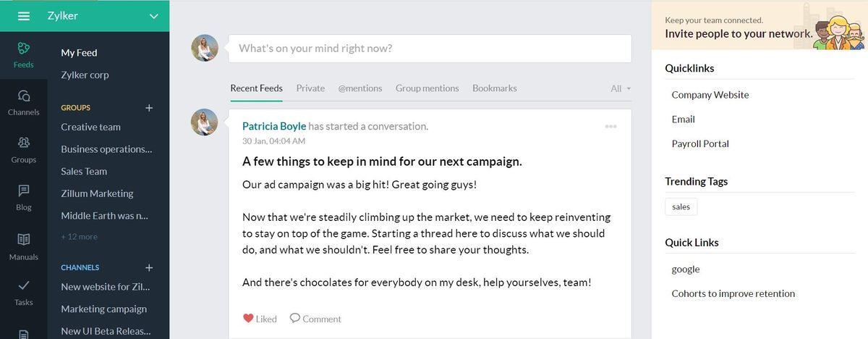Click the Comment button on the post
Image resolution: width=868 pixels, height=339 pixels.
[315, 319]
